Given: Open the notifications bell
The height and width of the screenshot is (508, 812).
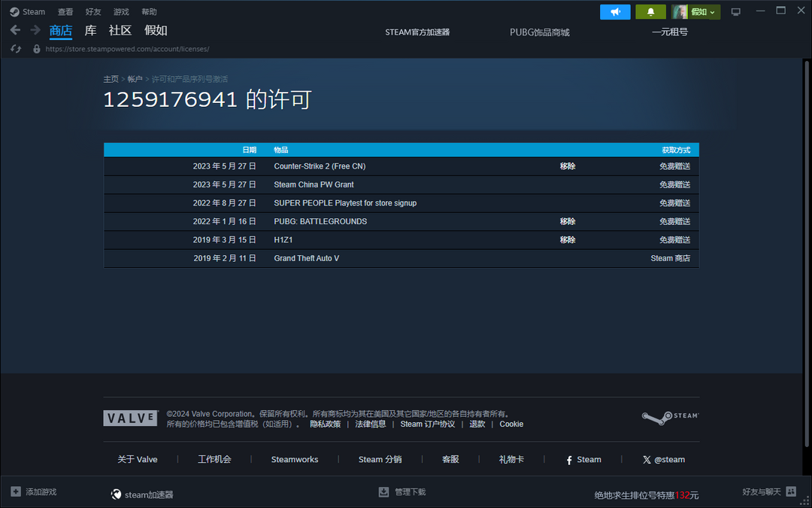Looking at the screenshot, I should (x=651, y=12).
